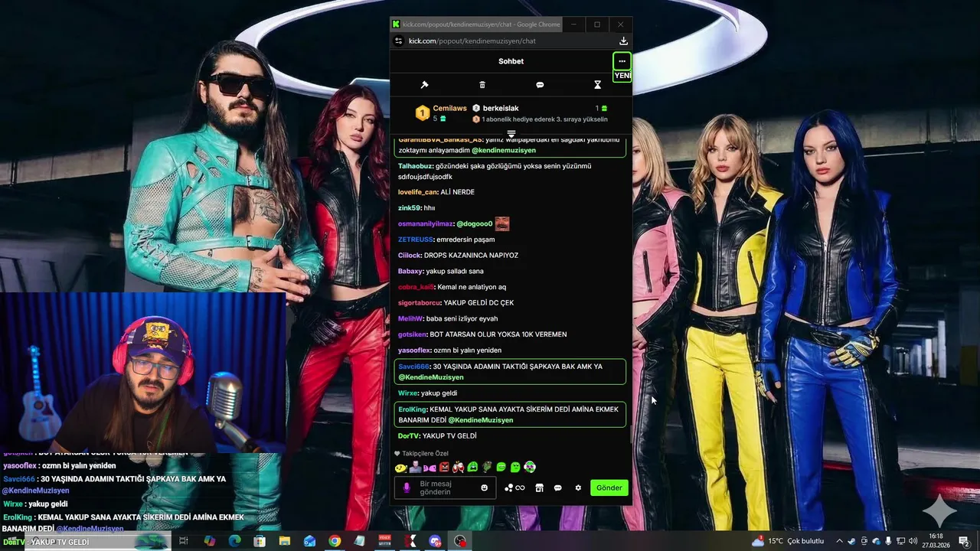
Task: Click the download icon in Chrome address bar
Action: pos(623,41)
